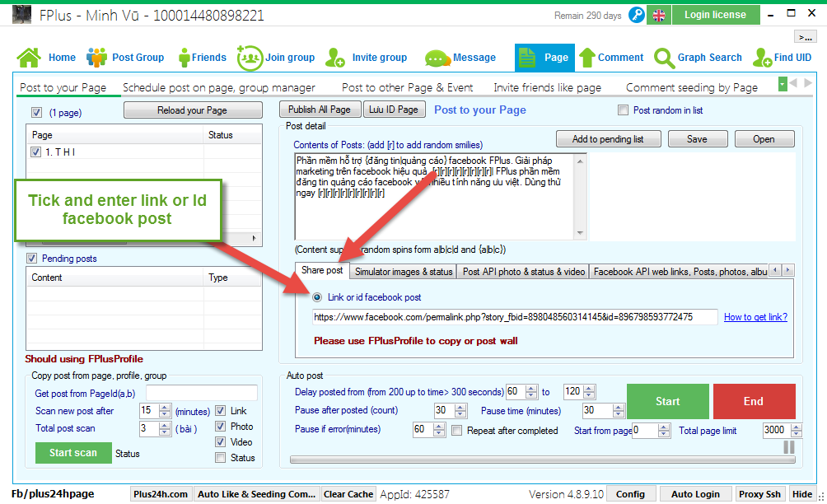The image size is (827, 504).
Task: Enable the Status scan checkbox
Action: [x=221, y=458]
